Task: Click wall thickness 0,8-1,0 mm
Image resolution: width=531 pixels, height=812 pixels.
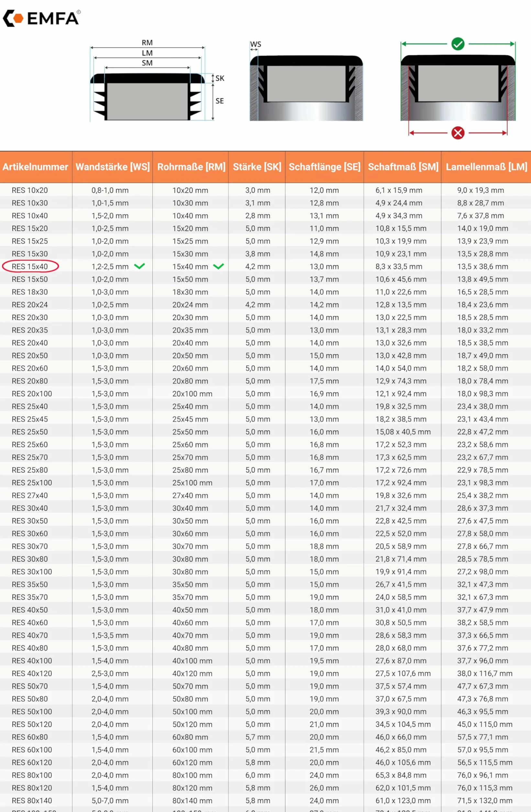Action: 110,190
